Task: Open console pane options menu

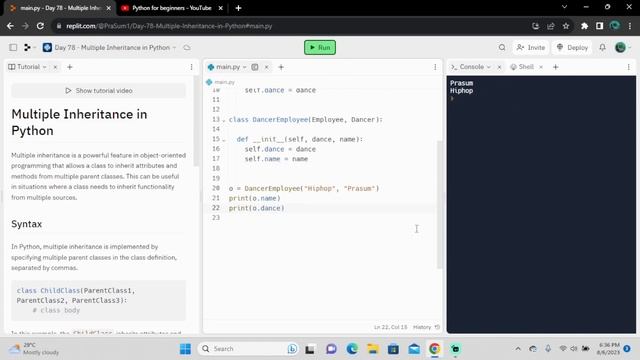Action: (x=629, y=67)
